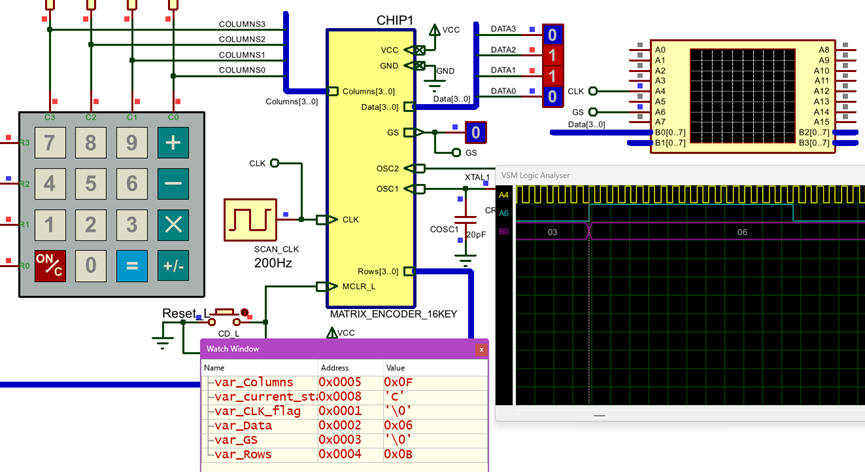This screenshot has height=472, width=865.
Task: Click the 0x0F value of var_Columns
Action: (398, 383)
